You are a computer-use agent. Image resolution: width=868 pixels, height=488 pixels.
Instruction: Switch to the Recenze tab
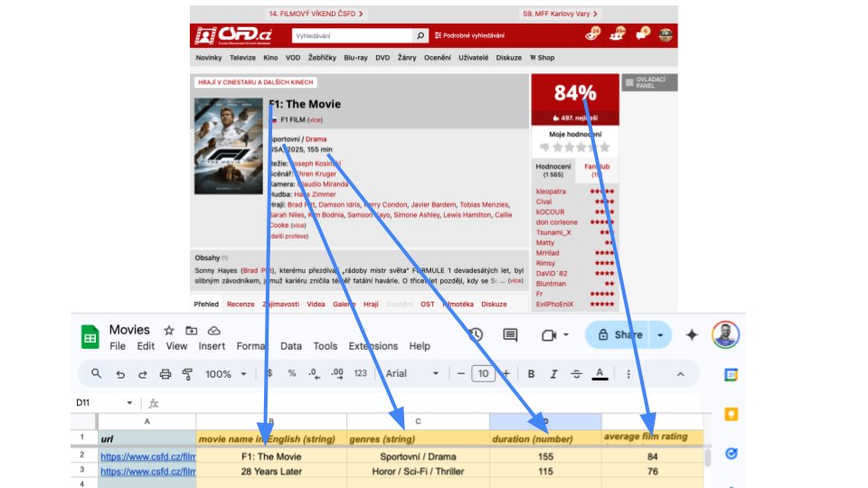(241, 304)
